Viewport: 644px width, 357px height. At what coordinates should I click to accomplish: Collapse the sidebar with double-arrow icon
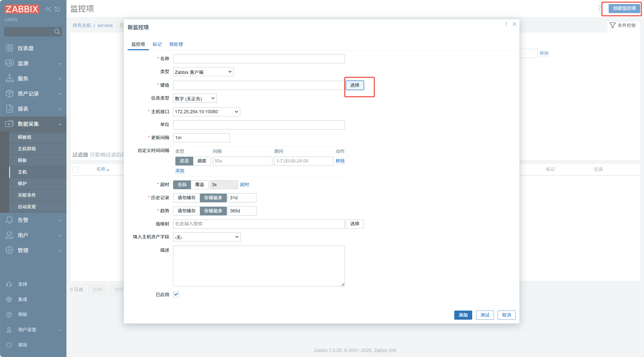point(48,9)
